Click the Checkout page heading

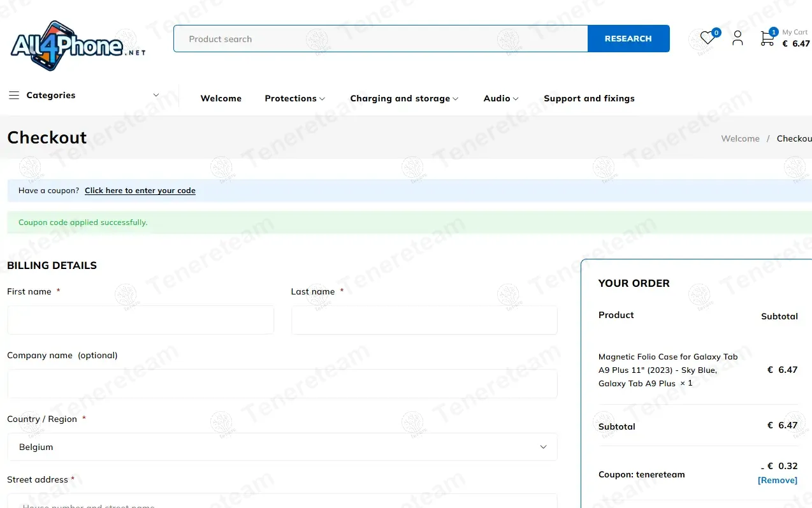click(47, 138)
